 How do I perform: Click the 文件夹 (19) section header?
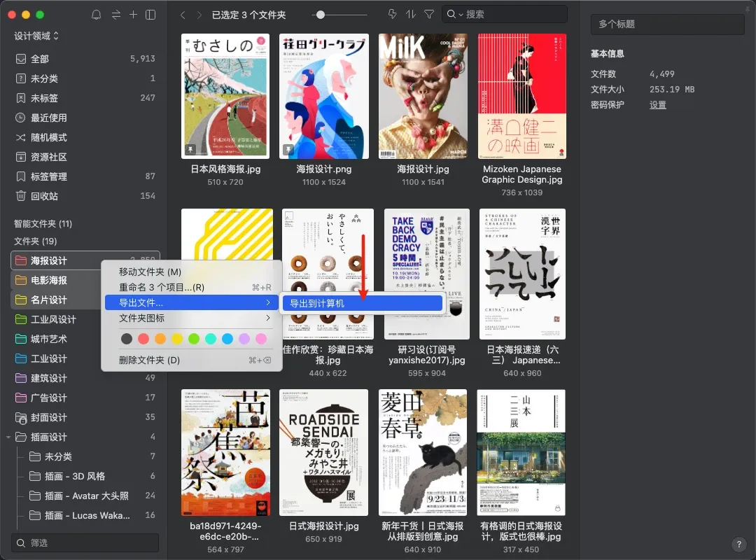[35, 241]
